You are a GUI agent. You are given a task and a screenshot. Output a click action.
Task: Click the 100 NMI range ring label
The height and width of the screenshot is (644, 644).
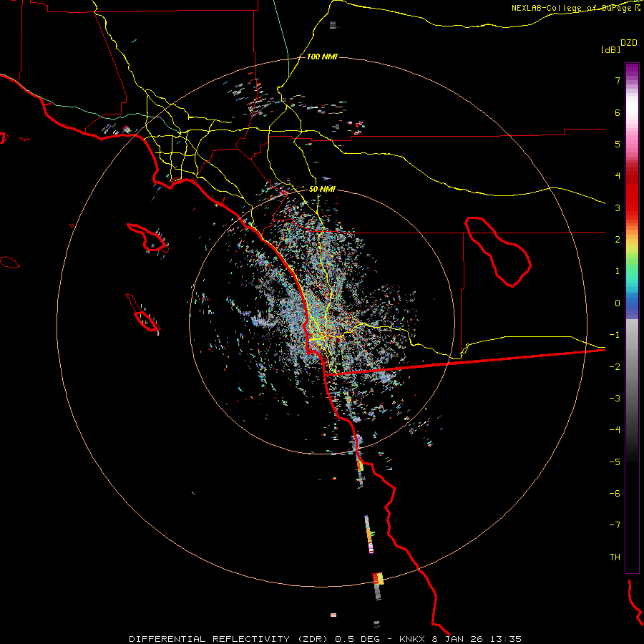coord(322,57)
